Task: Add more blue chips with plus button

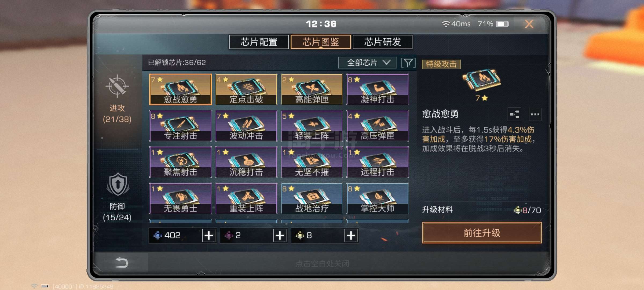Action: (x=209, y=235)
